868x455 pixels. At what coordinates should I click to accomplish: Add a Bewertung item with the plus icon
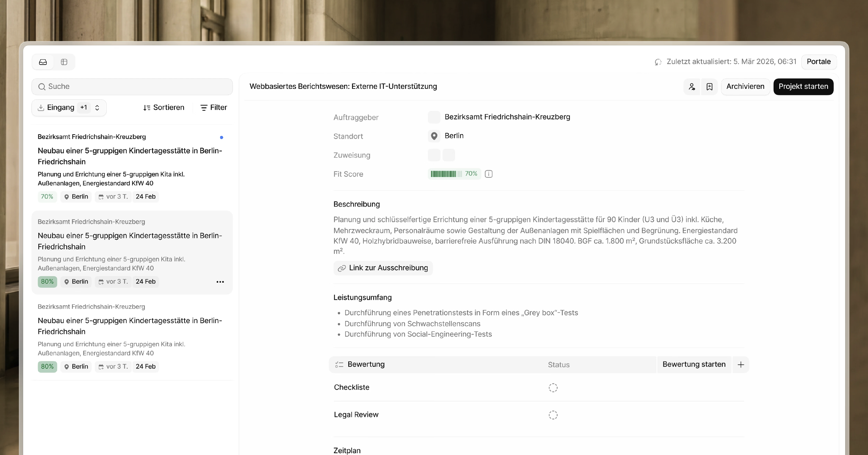[740, 364]
